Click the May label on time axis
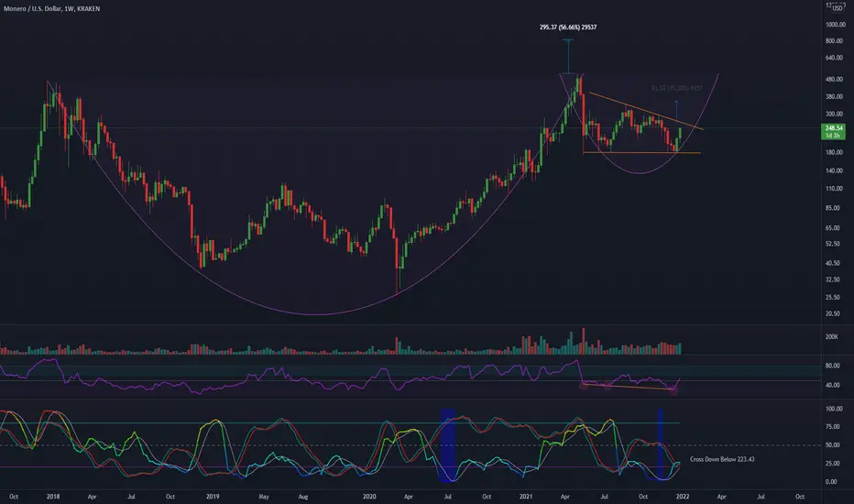Viewport: 854px width, 504px height. pyautogui.click(x=264, y=497)
